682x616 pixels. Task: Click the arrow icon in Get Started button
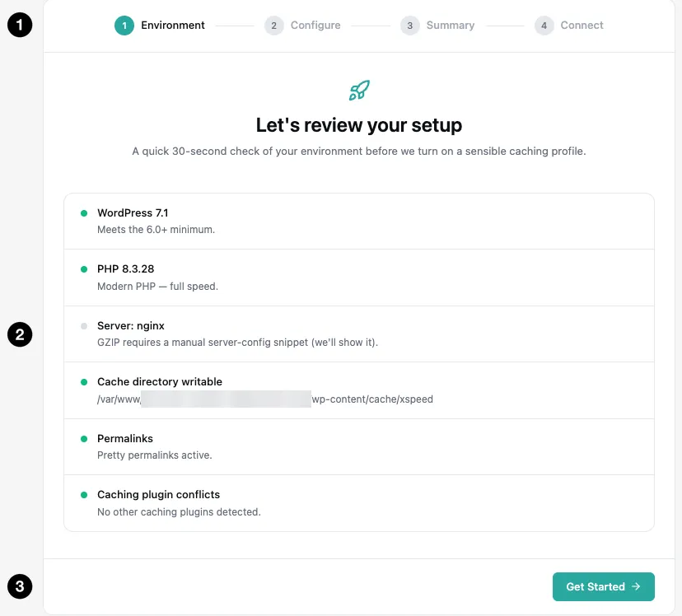tap(636, 586)
